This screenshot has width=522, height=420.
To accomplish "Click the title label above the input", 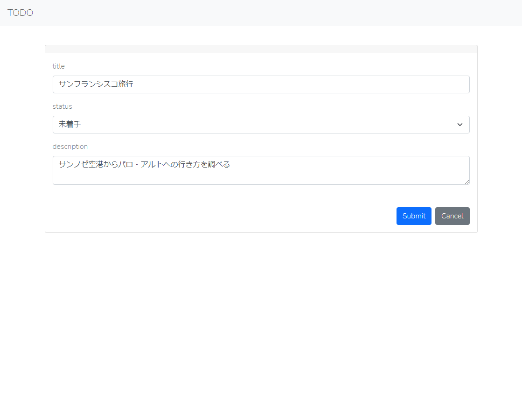I will tap(58, 66).
